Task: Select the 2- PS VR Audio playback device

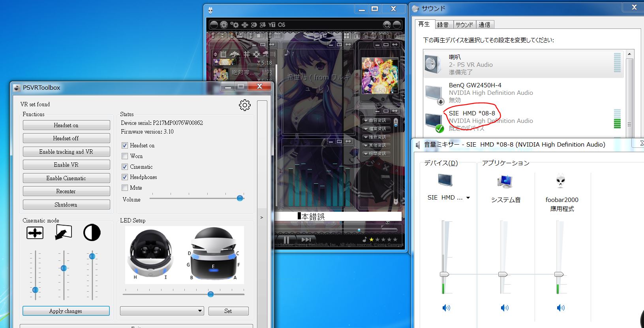Action: 523,64
